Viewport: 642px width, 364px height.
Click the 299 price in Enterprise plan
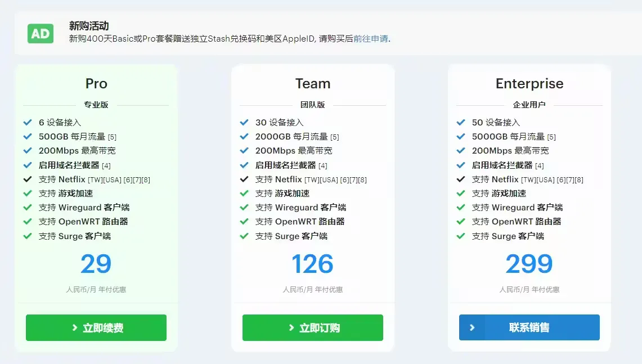(529, 264)
